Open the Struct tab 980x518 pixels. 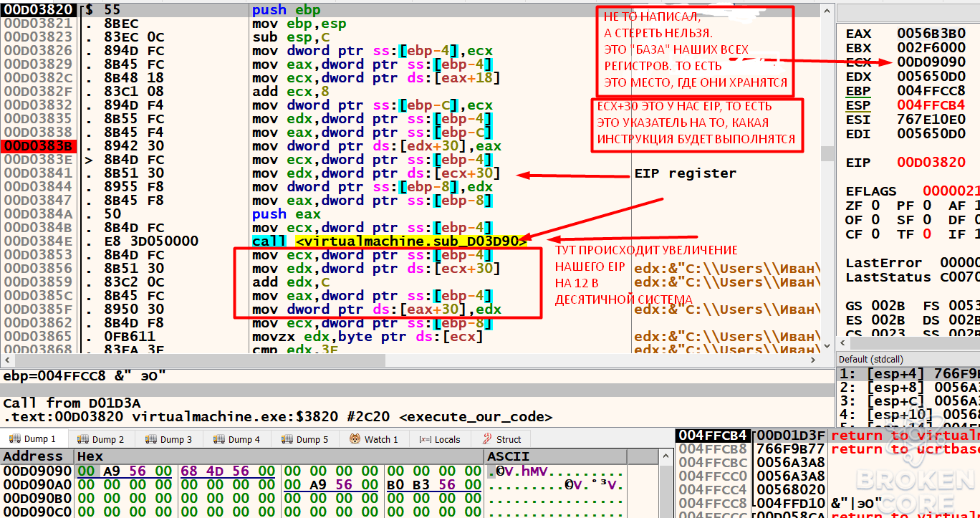501,439
